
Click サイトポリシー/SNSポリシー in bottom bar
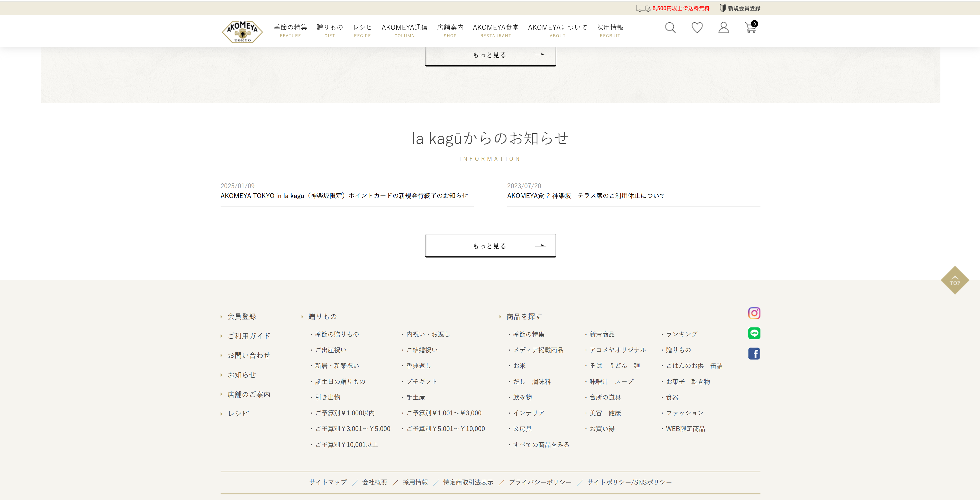click(x=629, y=482)
